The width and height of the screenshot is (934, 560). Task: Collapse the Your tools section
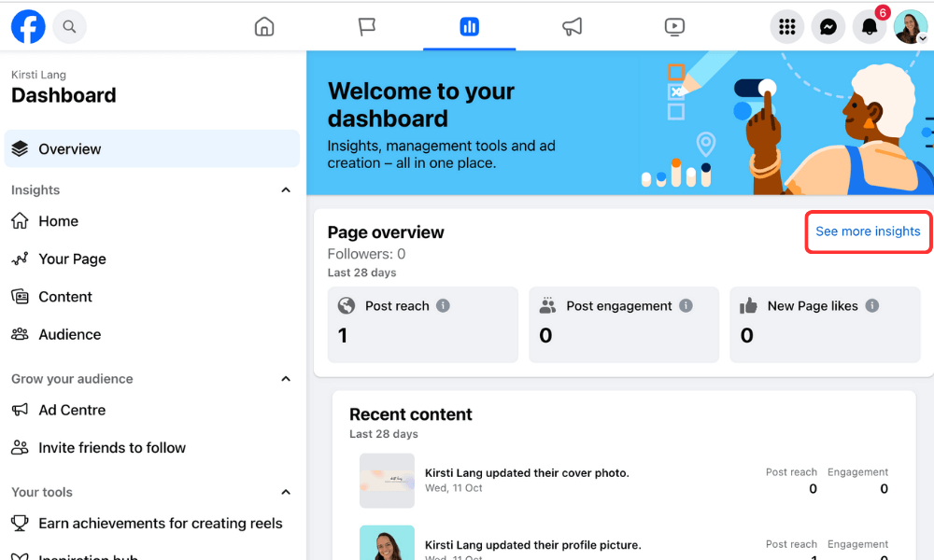[286, 492]
